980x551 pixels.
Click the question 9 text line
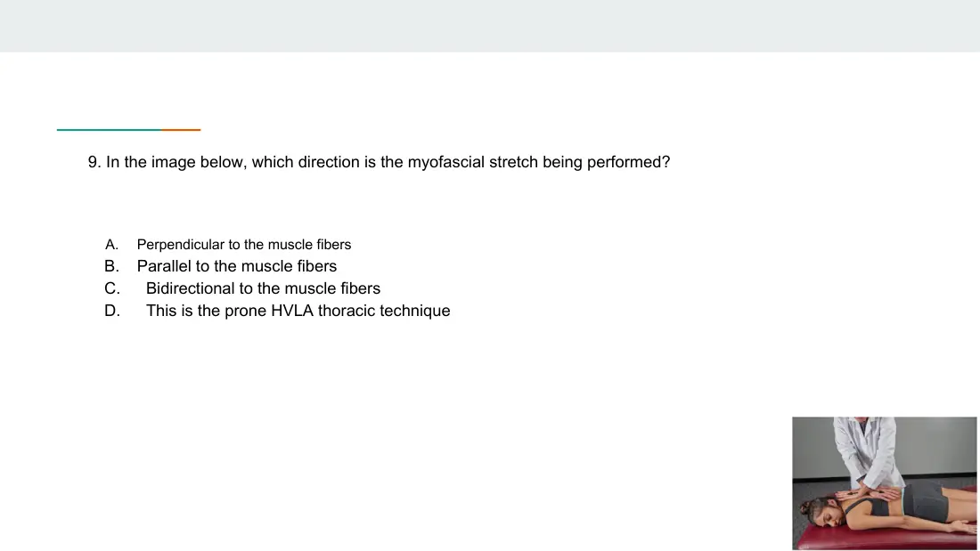click(379, 162)
